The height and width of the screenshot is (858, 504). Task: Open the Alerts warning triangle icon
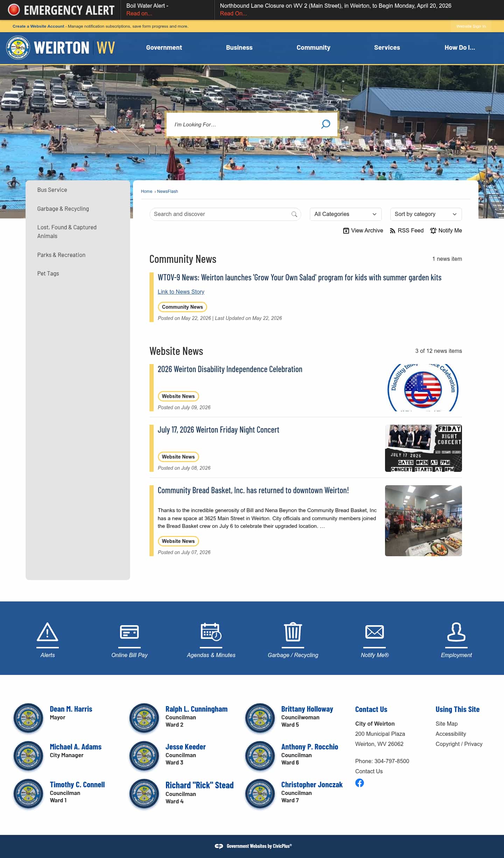tap(48, 632)
